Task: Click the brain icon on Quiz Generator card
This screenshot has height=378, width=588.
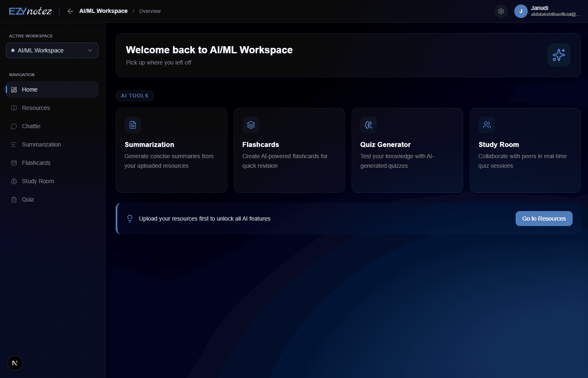Action: [x=369, y=125]
